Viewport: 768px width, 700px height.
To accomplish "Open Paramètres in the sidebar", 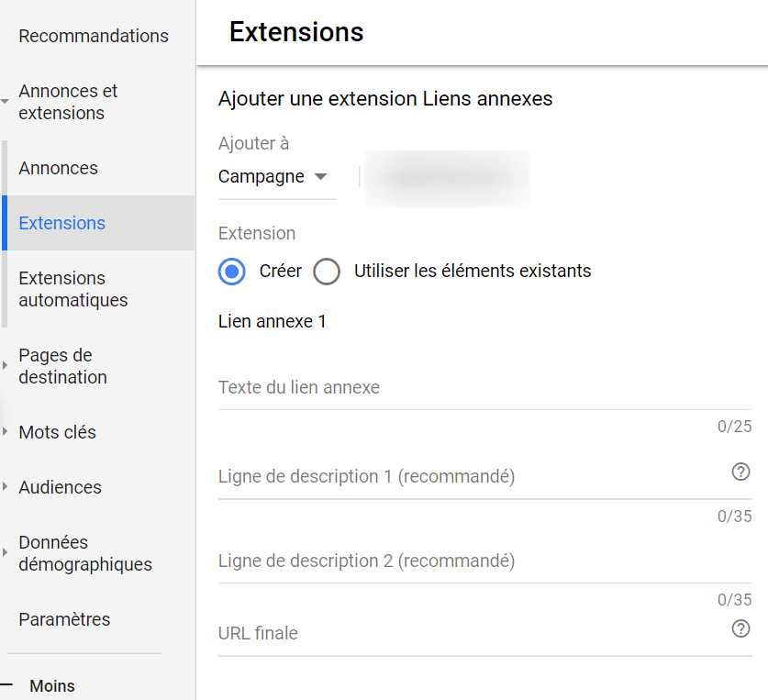I will click(64, 619).
